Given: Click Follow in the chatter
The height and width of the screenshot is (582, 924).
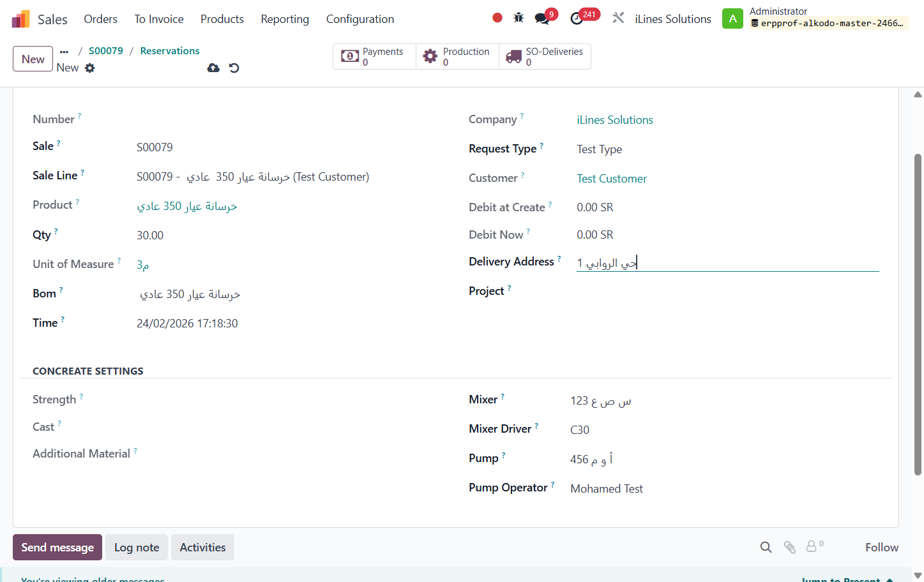Looking at the screenshot, I should pos(882,548).
